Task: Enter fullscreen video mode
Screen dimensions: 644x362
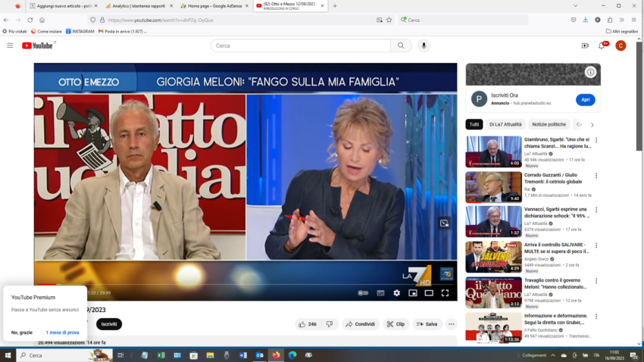Action: [445, 293]
